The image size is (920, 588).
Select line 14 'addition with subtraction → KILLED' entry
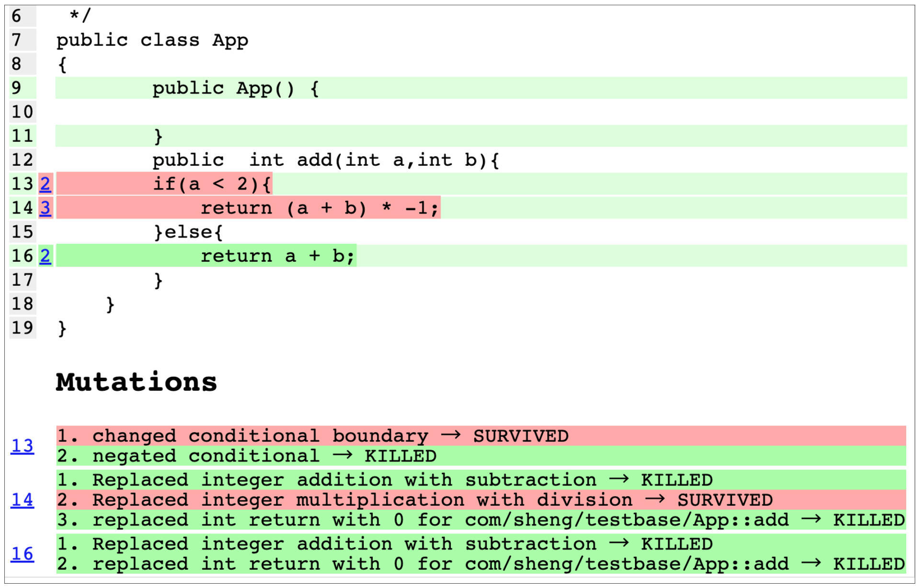click(x=481, y=480)
